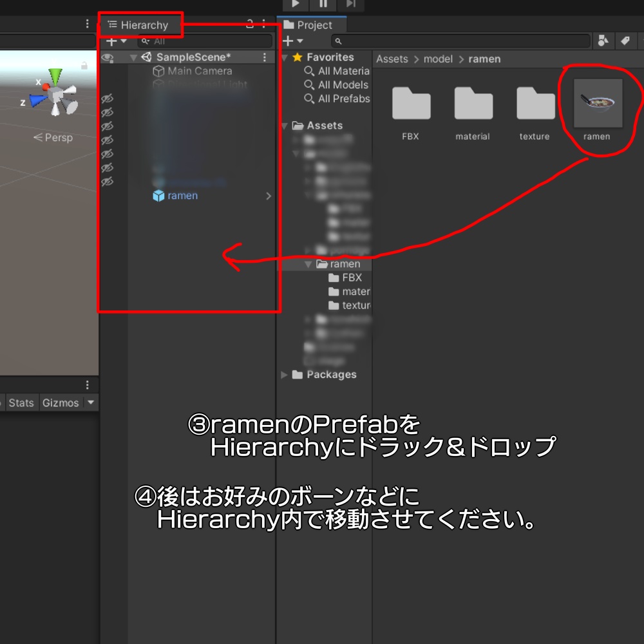Open the Hierarchy panel three-dot menu
The width and height of the screenshot is (644, 644).
coord(263,23)
